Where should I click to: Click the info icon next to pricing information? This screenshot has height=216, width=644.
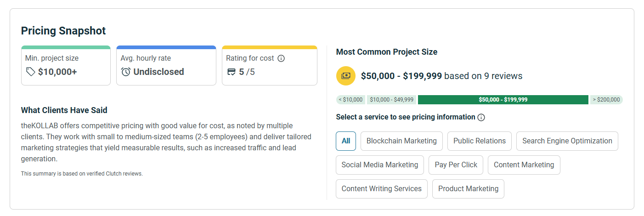click(x=481, y=117)
